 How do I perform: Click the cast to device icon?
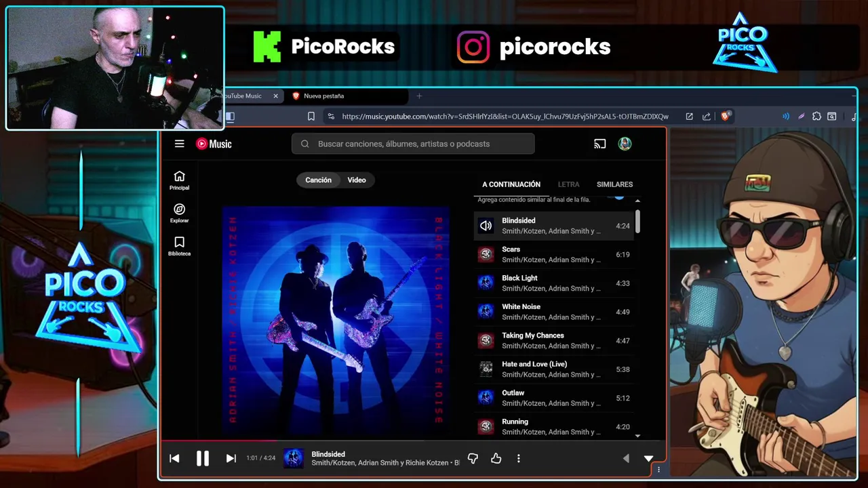point(599,144)
